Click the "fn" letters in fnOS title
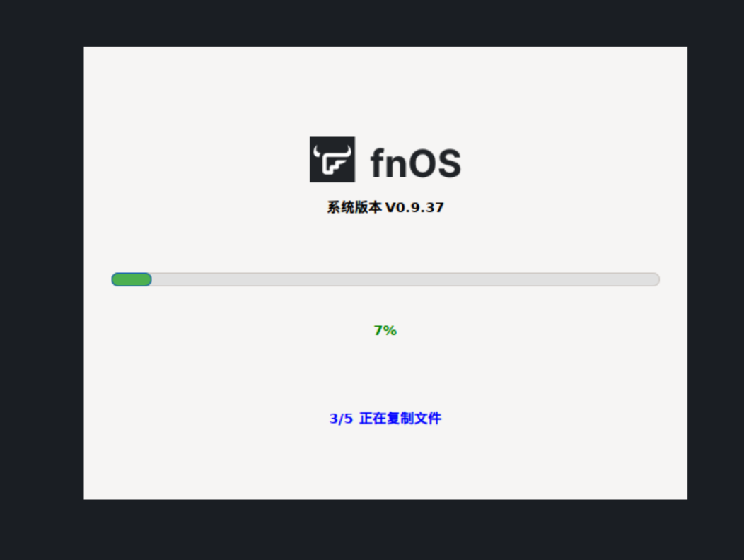 coord(388,163)
